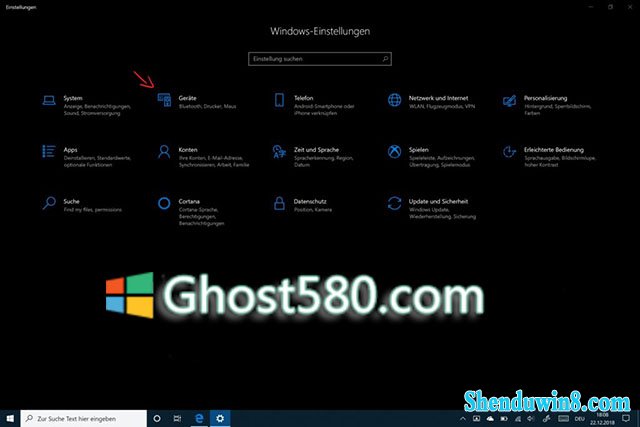Open Cortana settings circle icon
640x427 pixels.
tap(164, 203)
